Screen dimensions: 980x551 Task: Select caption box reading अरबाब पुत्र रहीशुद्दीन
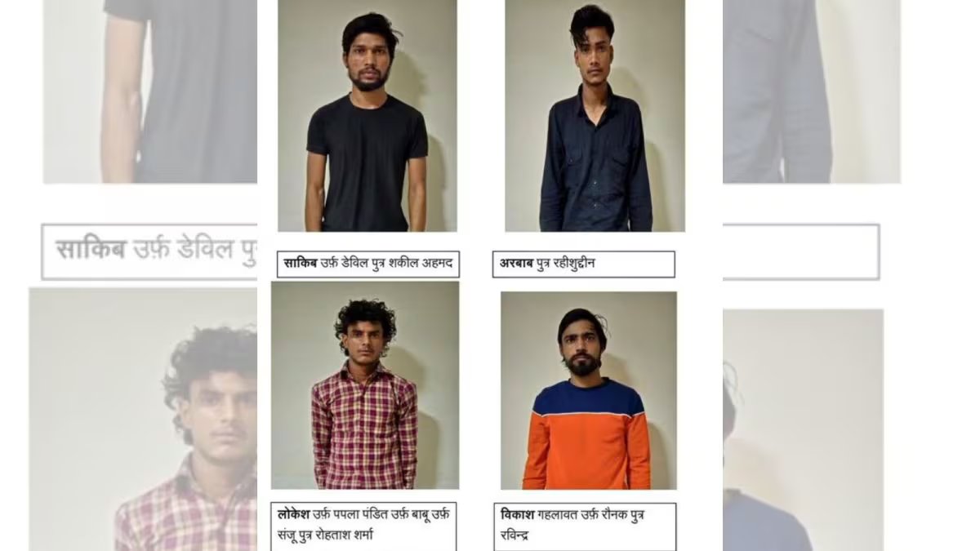pos(584,264)
